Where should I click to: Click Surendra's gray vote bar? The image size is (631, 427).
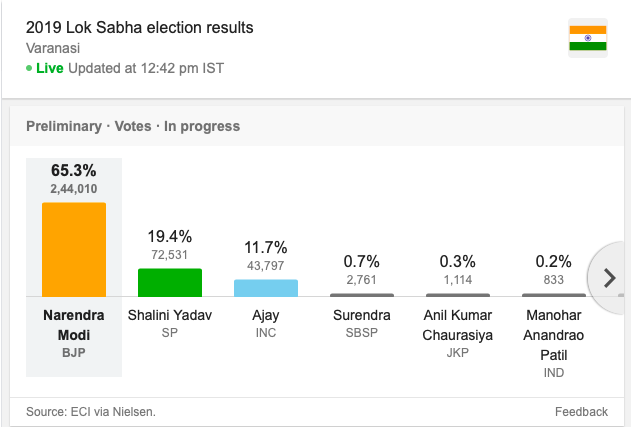[362, 295]
